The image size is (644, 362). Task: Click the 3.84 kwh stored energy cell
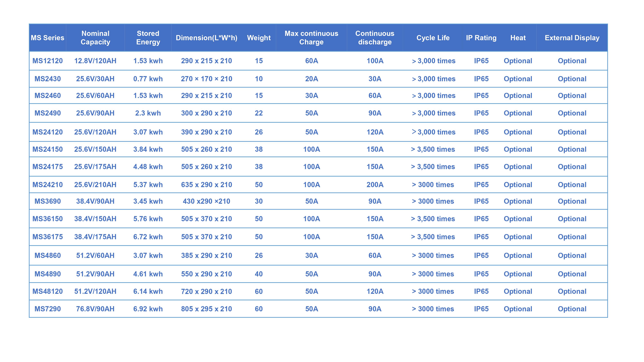point(148,149)
